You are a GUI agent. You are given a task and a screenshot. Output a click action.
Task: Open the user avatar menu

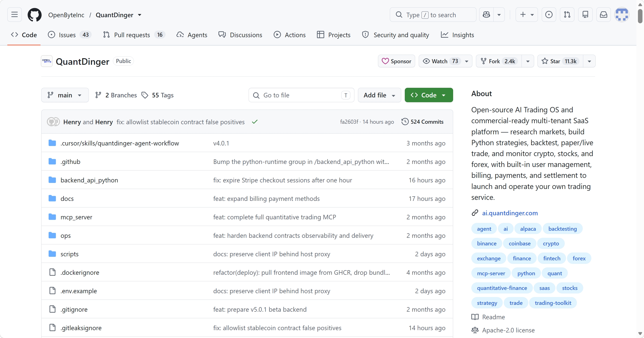coord(622,15)
